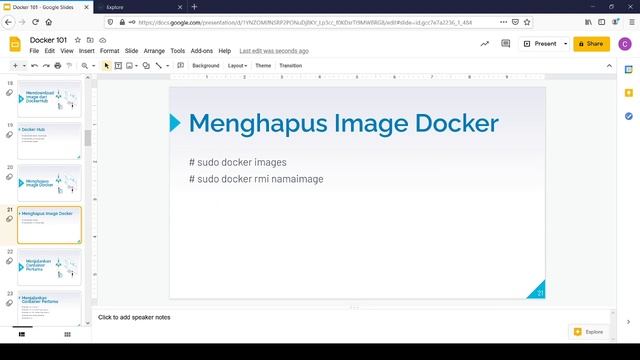Open comment history
Screen dimensions: 640x360
click(506, 44)
